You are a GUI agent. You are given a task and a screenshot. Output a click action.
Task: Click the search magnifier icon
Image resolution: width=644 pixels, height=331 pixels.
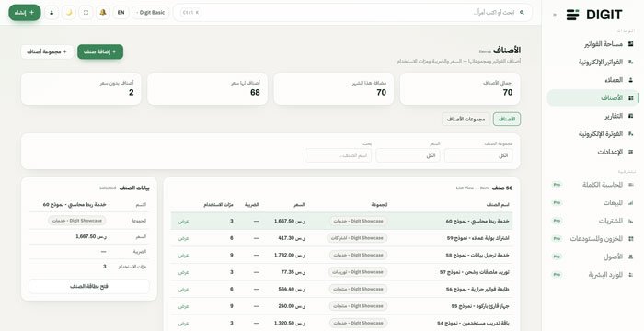tap(522, 13)
